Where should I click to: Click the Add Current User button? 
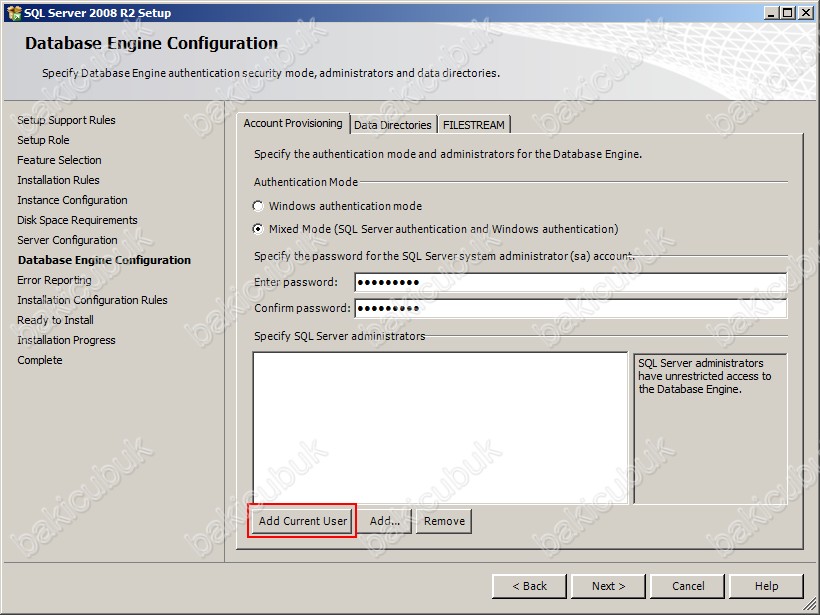[303, 521]
